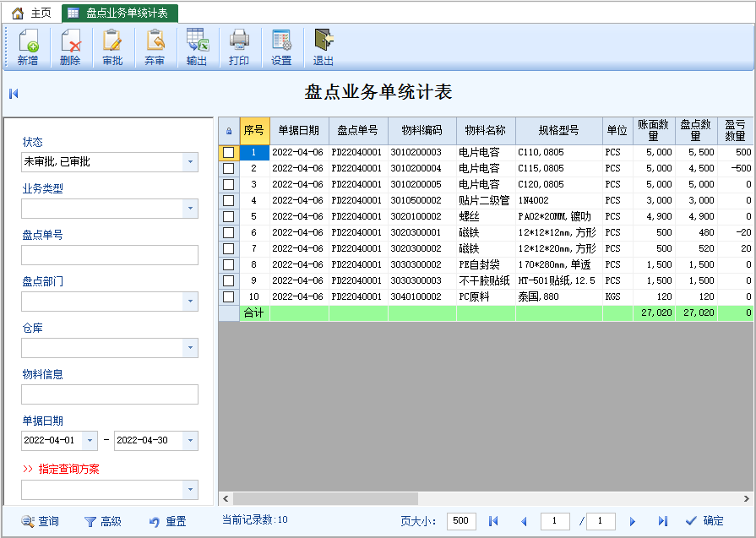Open the 业务类型 dropdown

coord(190,209)
